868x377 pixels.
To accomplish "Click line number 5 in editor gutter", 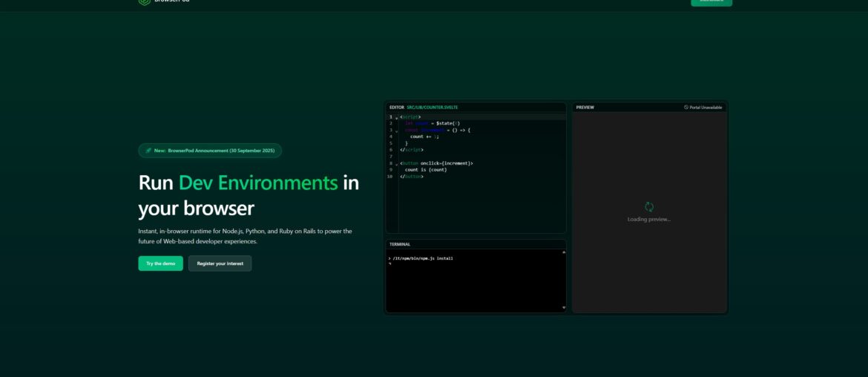I will [x=390, y=143].
